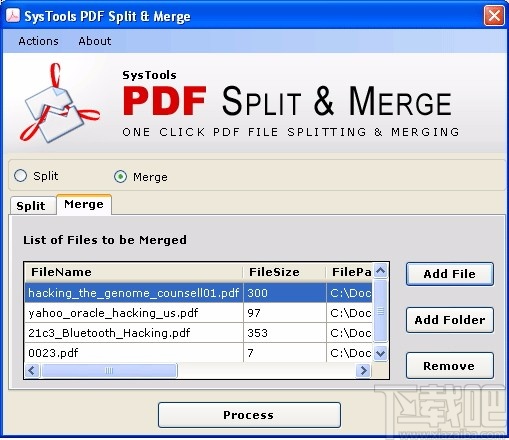Click the vertical scrollbar down arrow

pos(380,353)
